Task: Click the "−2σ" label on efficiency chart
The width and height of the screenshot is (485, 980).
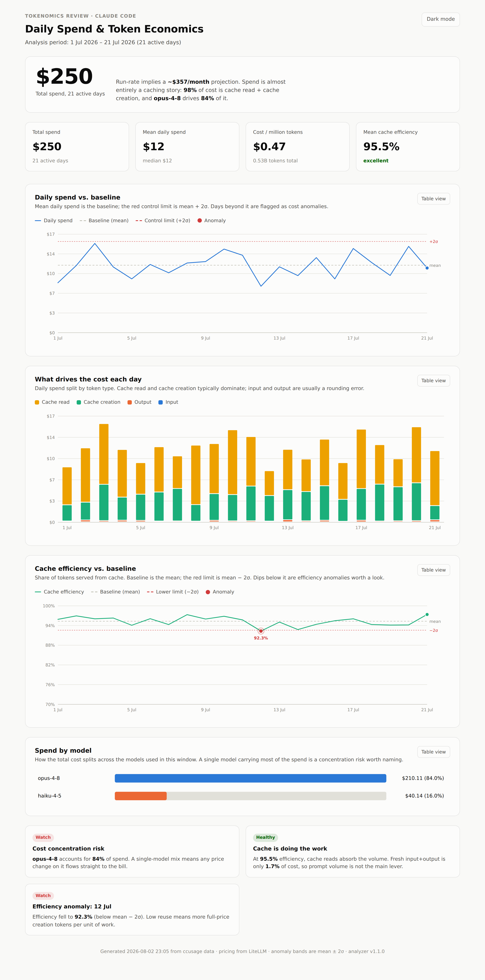Action: (x=434, y=630)
